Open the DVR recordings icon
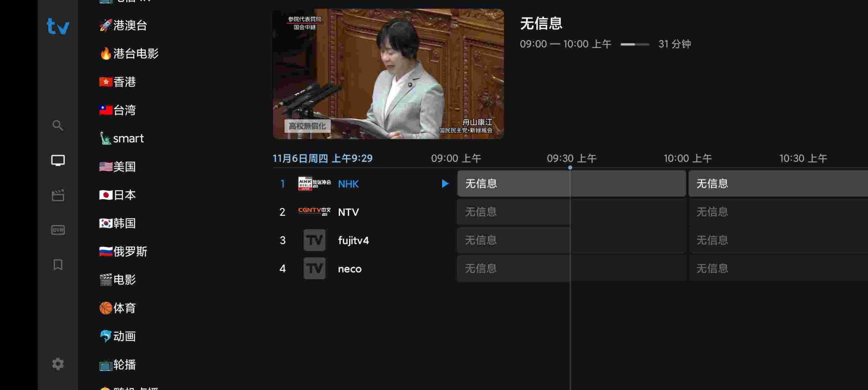Image resolution: width=868 pixels, height=390 pixels. pos(58,230)
